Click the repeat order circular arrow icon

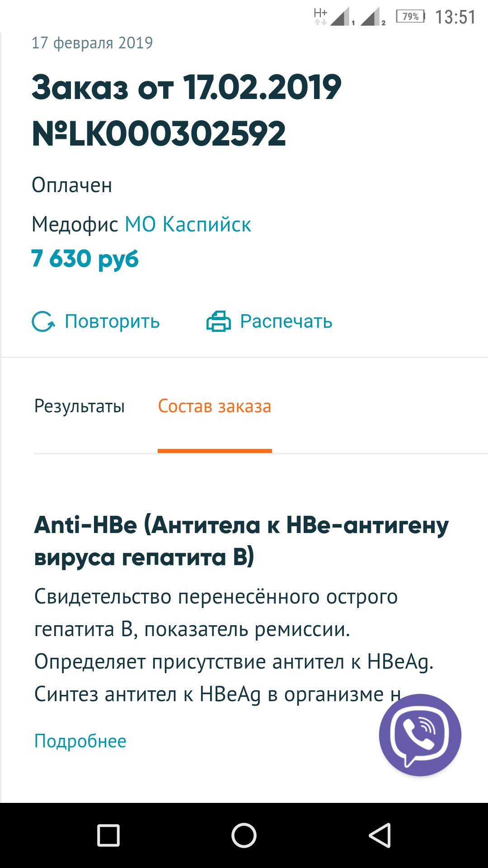[43, 322]
